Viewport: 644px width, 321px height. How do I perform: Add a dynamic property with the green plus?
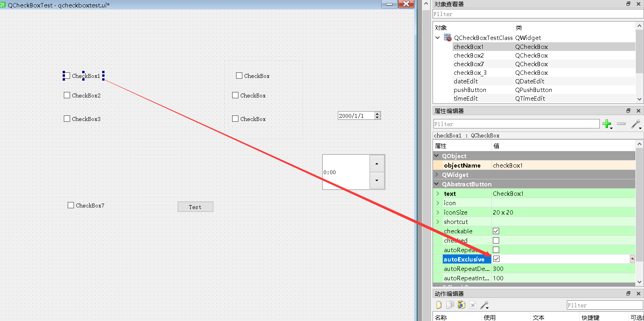click(x=607, y=124)
